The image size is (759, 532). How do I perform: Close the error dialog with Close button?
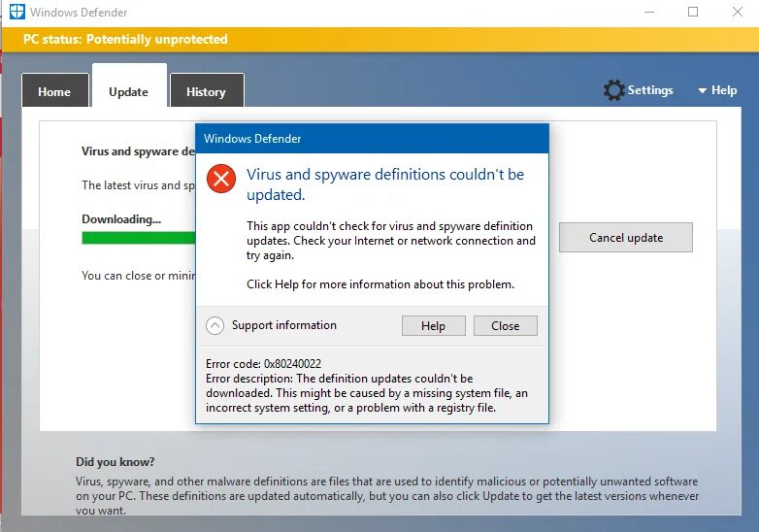tap(506, 326)
